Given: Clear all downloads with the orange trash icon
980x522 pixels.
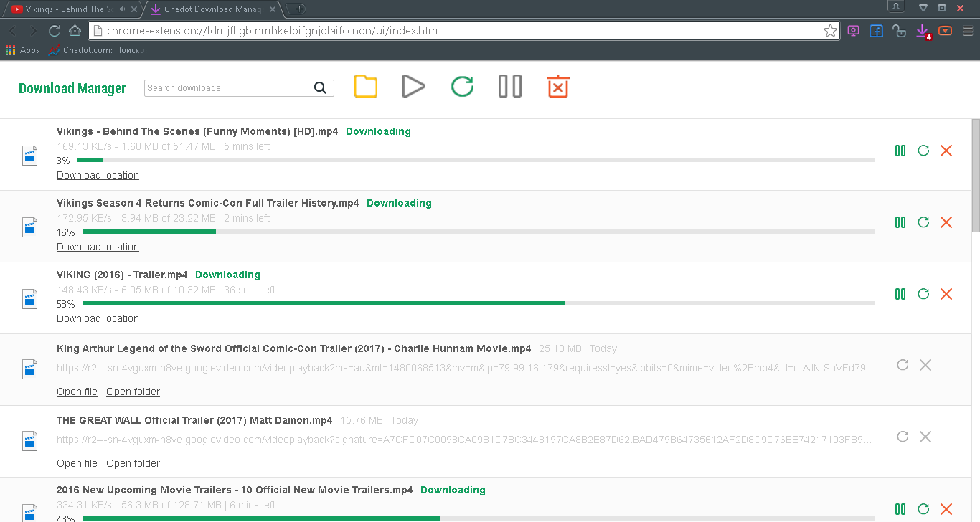Looking at the screenshot, I should click(x=557, y=86).
